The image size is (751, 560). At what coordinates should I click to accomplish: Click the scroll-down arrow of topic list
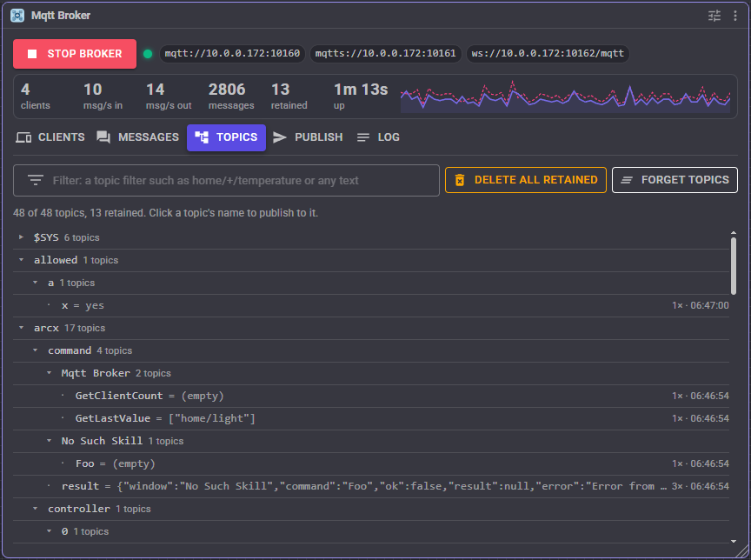tap(734, 542)
